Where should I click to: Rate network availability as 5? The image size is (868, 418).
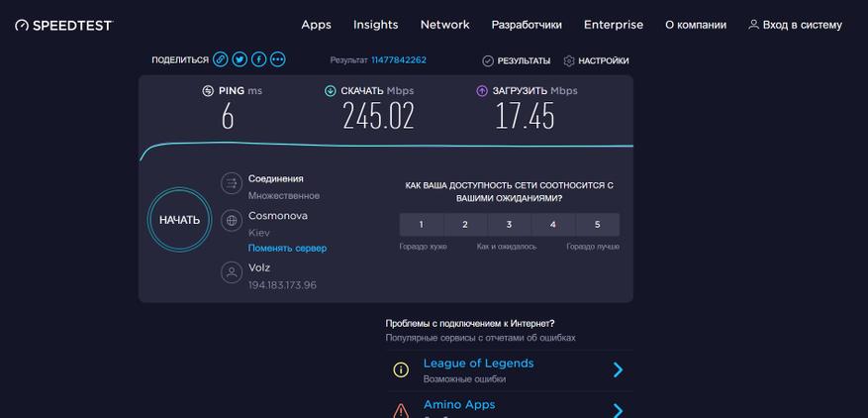click(597, 225)
